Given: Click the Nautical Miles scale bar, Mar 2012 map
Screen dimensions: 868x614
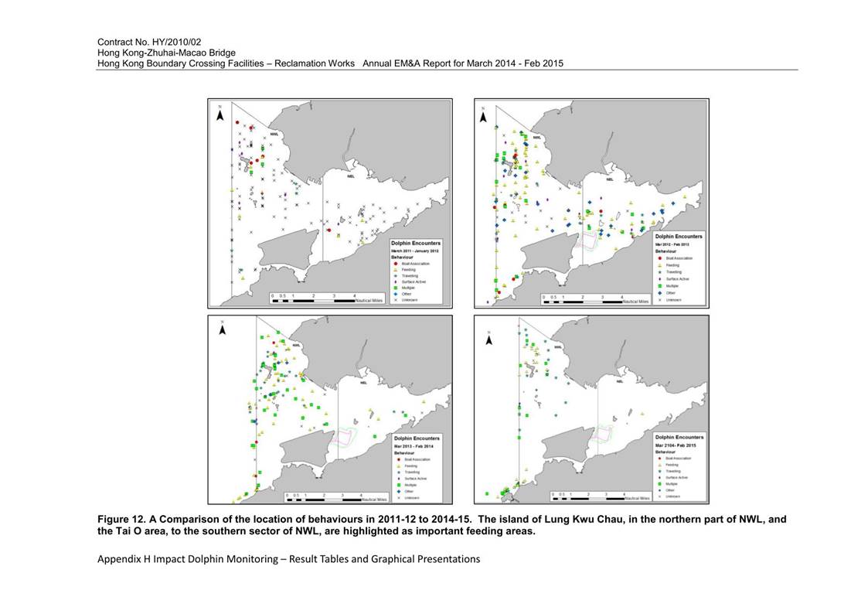Looking at the screenshot, I should tap(595, 299).
